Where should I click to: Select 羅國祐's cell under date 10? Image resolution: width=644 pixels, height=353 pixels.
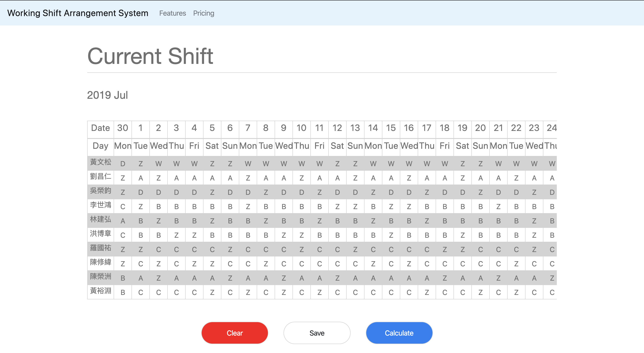pyautogui.click(x=301, y=249)
